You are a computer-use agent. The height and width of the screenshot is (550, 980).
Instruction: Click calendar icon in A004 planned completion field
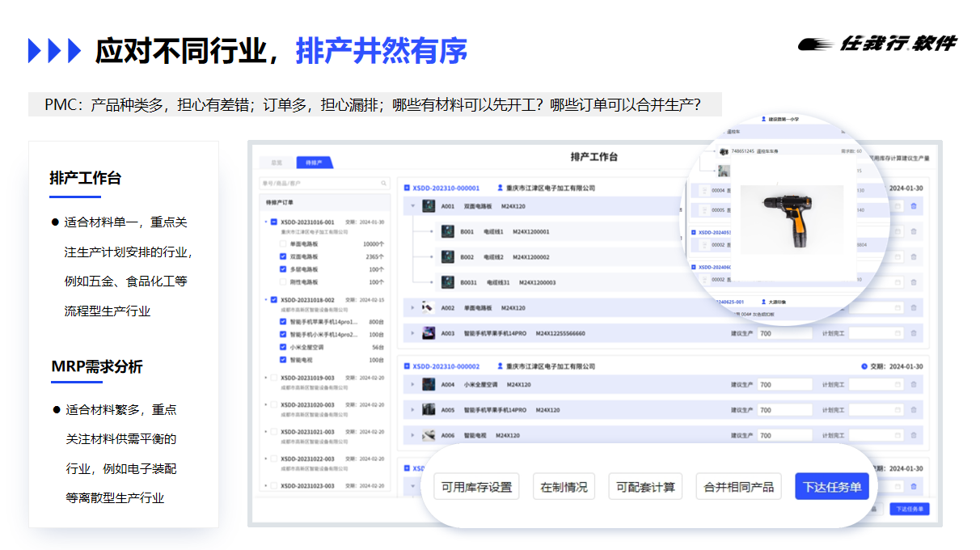coord(898,385)
